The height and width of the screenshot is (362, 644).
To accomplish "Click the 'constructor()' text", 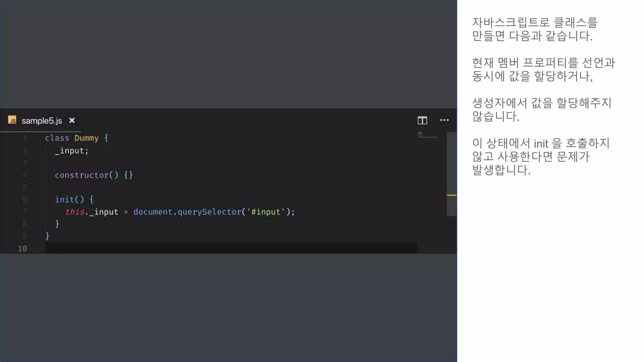I will pos(86,175).
